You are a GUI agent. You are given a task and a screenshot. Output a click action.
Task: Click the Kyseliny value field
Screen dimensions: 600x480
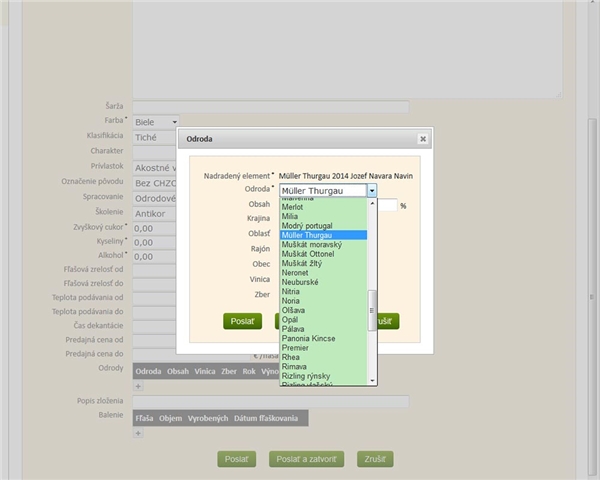pos(154,243)
